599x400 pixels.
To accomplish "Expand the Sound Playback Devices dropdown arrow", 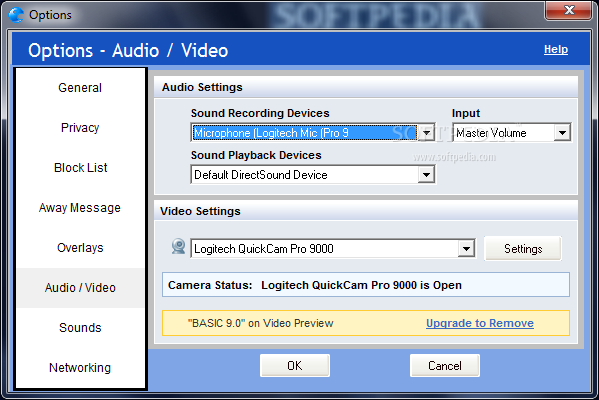I will click(x=426, y=175).
